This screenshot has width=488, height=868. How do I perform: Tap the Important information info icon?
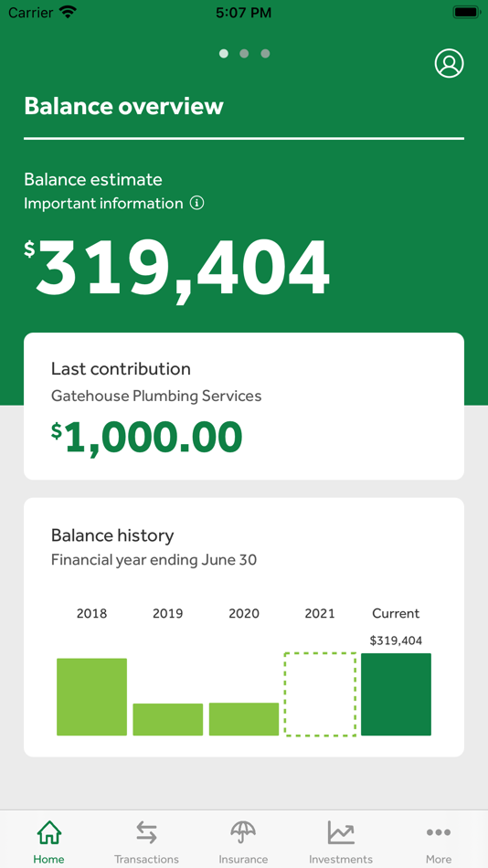coord(196,203)
